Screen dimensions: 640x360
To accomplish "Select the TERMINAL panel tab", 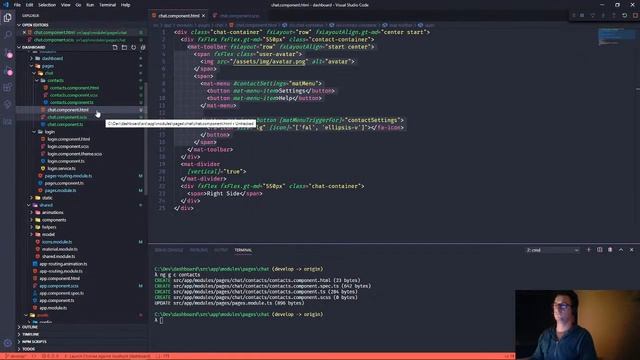I will (x=243, y=250).
